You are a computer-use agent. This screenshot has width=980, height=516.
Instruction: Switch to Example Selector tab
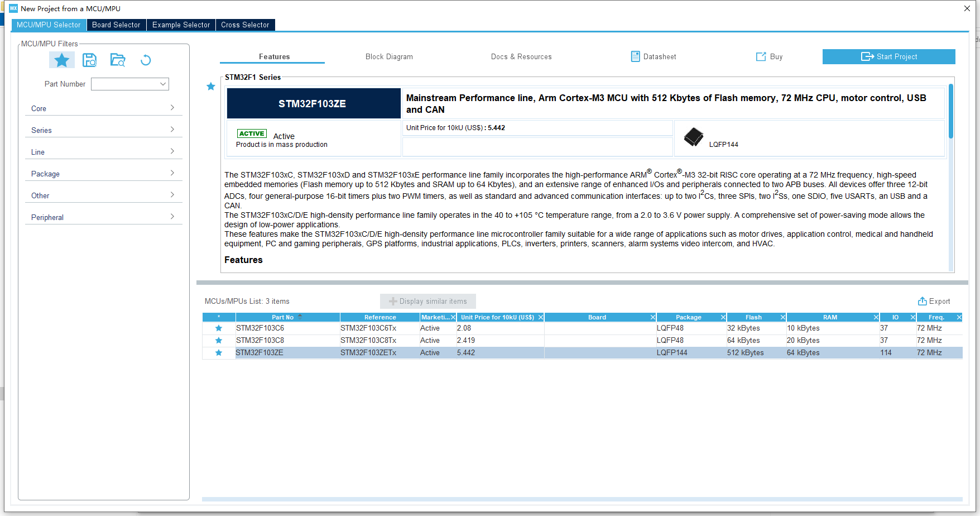pyautogui.click(x=181, y=25)
